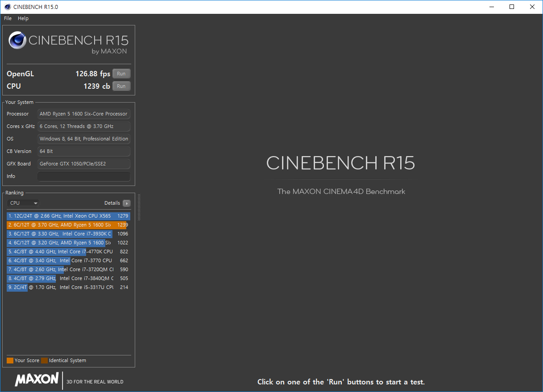Select ranking entry 8 Intel Core i7-3840QM
The image size is (543, 392).
(x=68, y=278)
